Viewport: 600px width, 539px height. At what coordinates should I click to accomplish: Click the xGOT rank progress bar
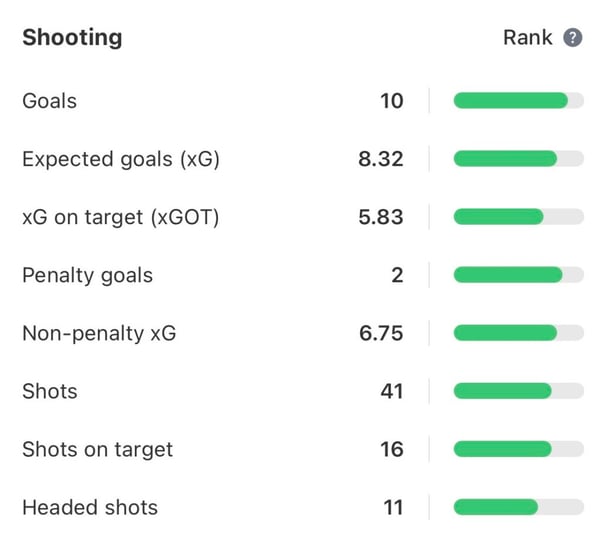(x=518, y=217)
